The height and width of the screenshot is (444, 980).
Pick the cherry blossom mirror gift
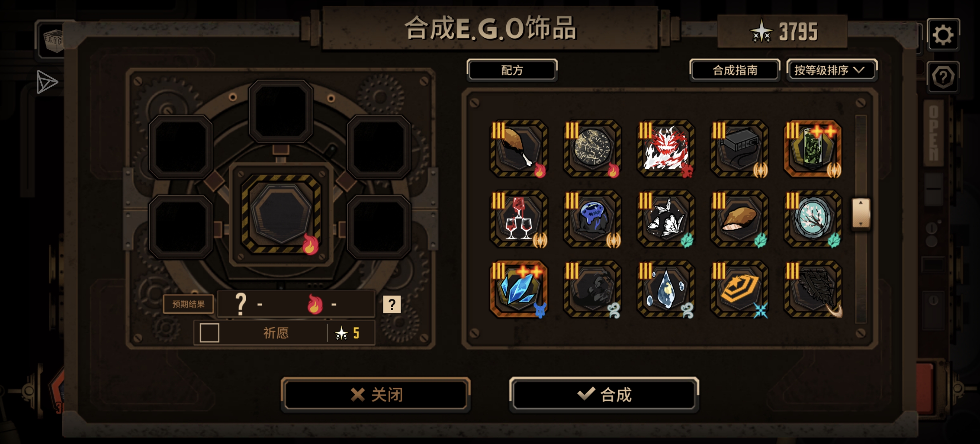point(813,219)
